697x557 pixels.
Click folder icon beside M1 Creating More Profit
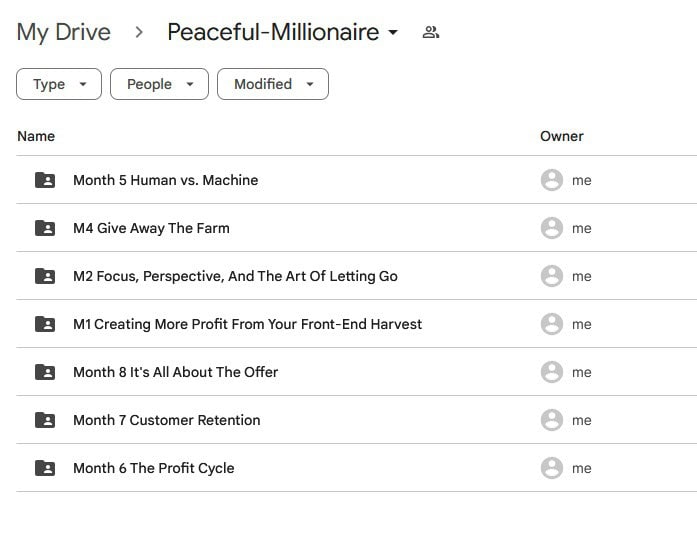pyautogui.click(x=45, y=324)
